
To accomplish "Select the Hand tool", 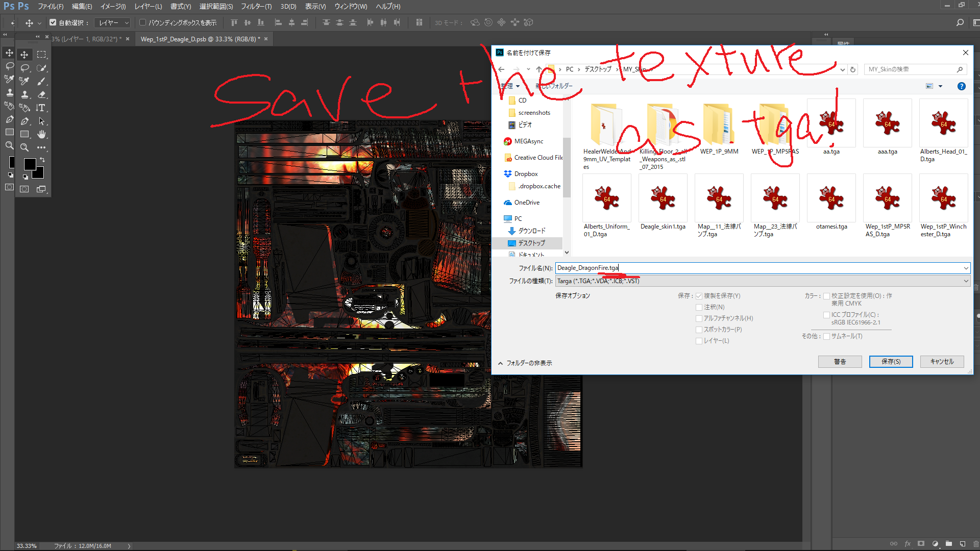I will coord(41,134).
